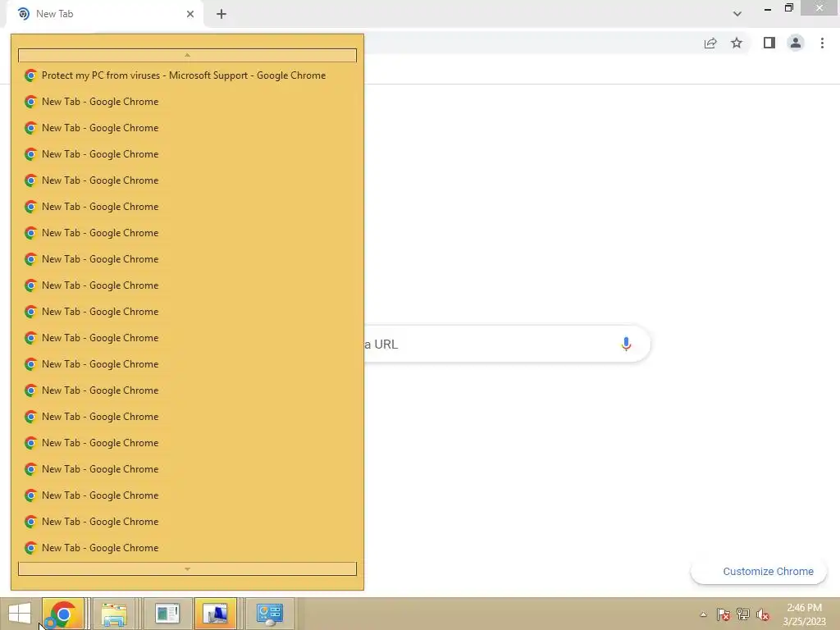Close the New Tab tab
Image resolution: width=840 pixels, height=630 pixels.
[x=190, y=14]
